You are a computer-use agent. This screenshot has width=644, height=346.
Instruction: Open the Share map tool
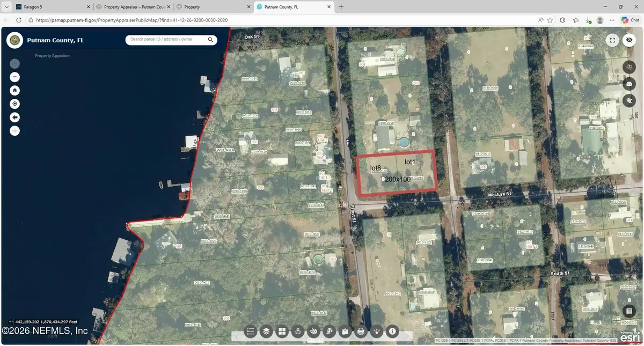[x=377, y=332]
